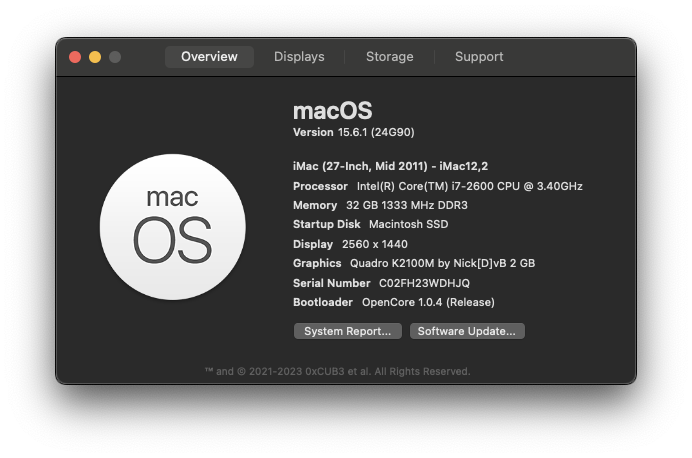The width and height of the screenshot is (692, 458).
Task: Click the Version 15.6.1 (24G90) text
Action: click(x=354, y=132)
